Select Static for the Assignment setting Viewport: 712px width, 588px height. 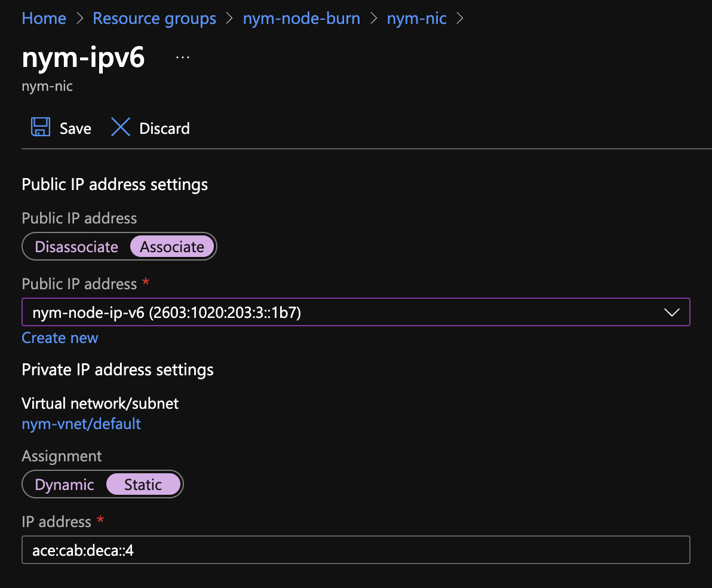point(143,484)
